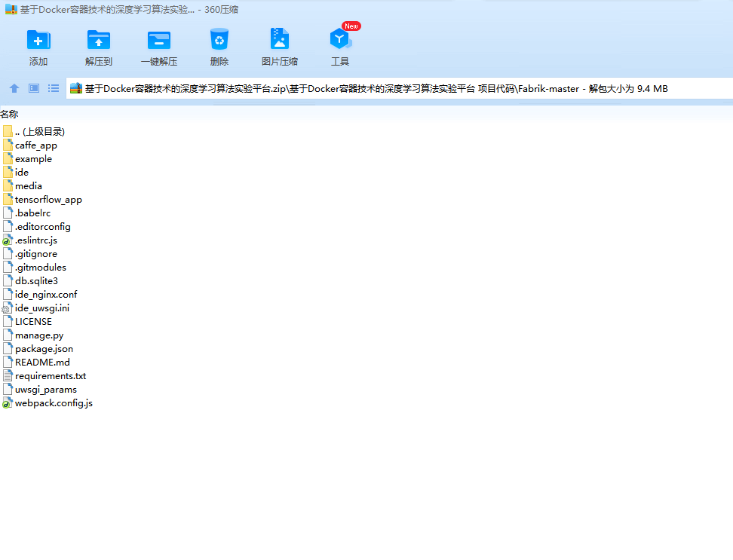Select the webpack.config.js file name
733x560 pixels.
point(54,403)
